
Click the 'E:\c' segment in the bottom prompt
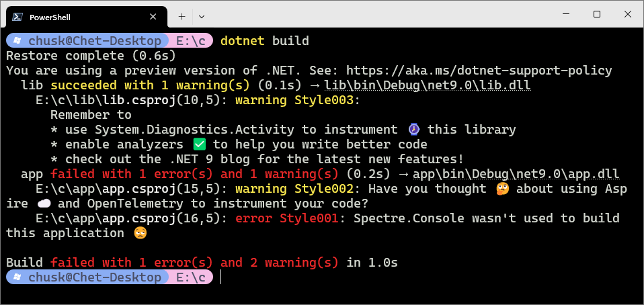[x=190, y=277]
